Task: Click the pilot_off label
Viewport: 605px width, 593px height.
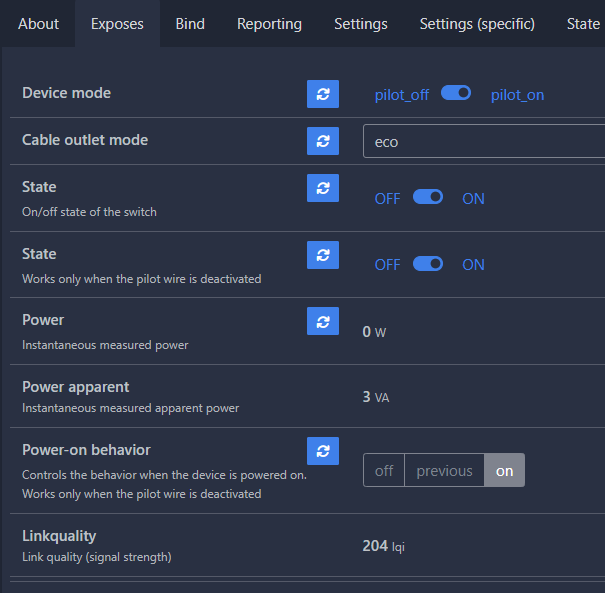Action: click(402, 95)
